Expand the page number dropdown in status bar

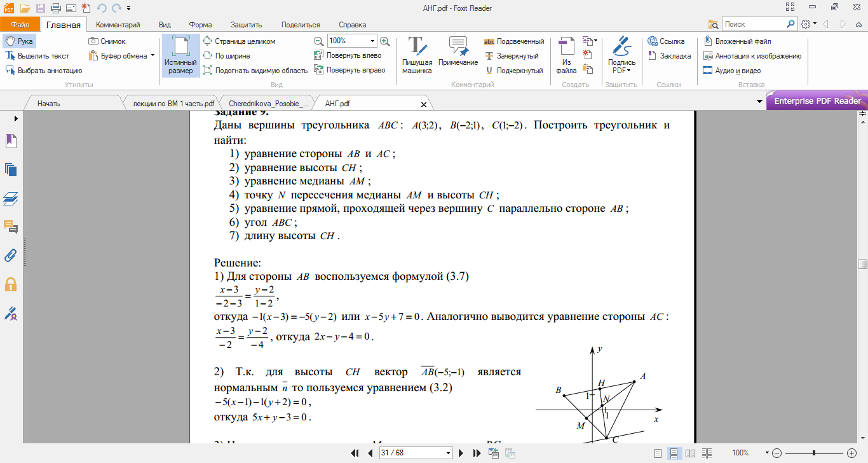click(449, 453)
